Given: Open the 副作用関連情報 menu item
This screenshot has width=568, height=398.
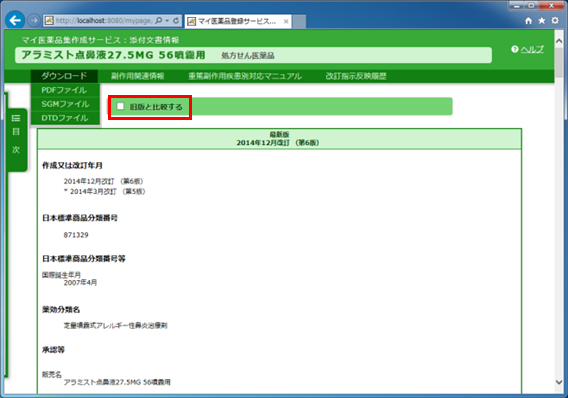Looking at the screenshot, I should 138,76.
